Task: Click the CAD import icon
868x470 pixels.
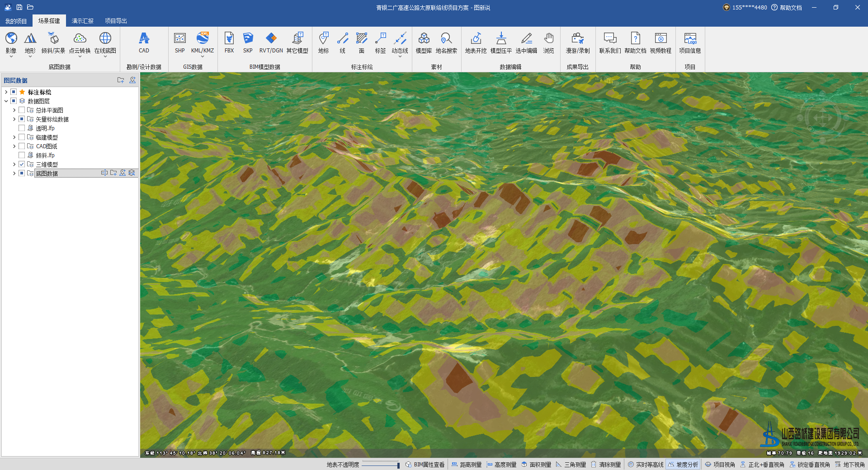Action: click(x=144, y=42)
